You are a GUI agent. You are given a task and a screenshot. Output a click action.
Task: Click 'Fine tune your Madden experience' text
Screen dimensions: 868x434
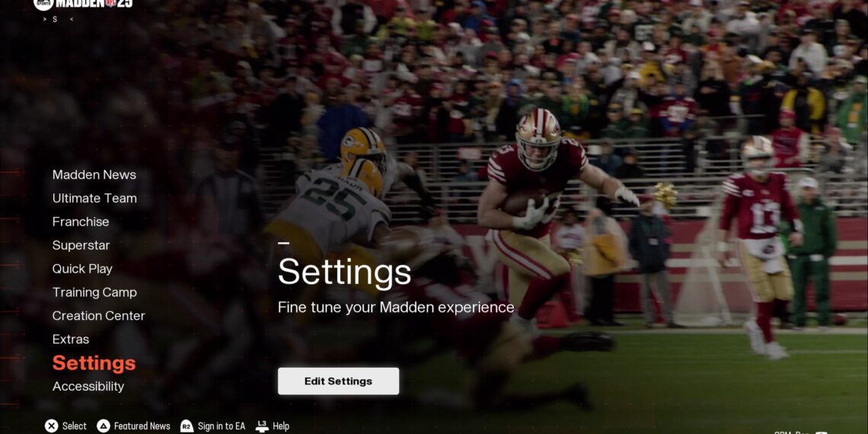(396, 308)
